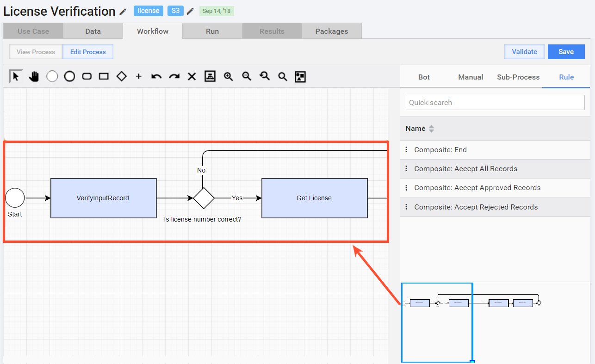Screen dimensions: 595x364
Task: Edit the License Verification title pencil
Action: tap(123, 12)
